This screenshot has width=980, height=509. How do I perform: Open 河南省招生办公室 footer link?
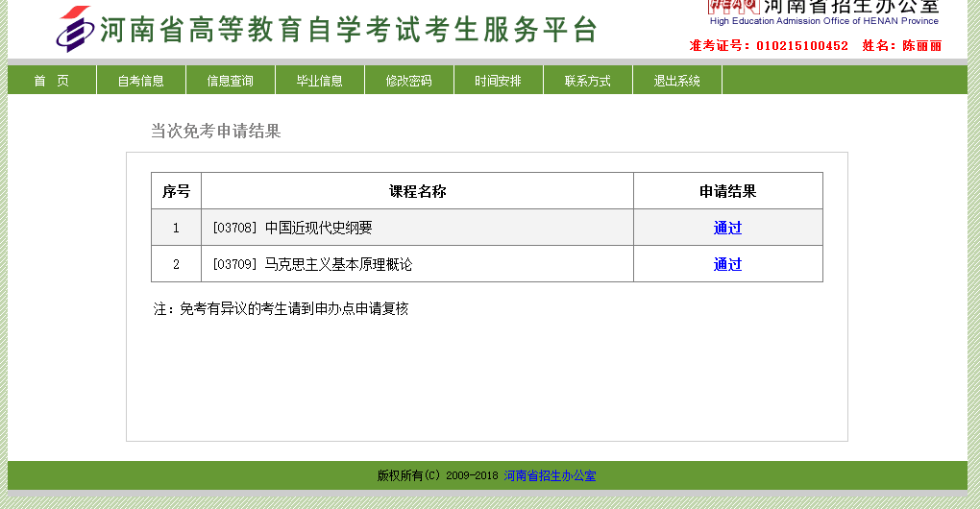coord(550,475)
